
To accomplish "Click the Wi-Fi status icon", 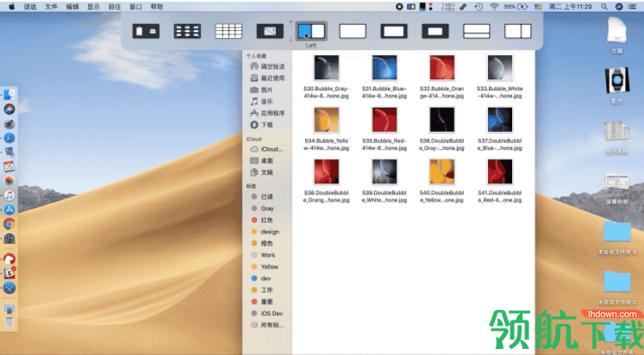I will [x=494, y=7].
